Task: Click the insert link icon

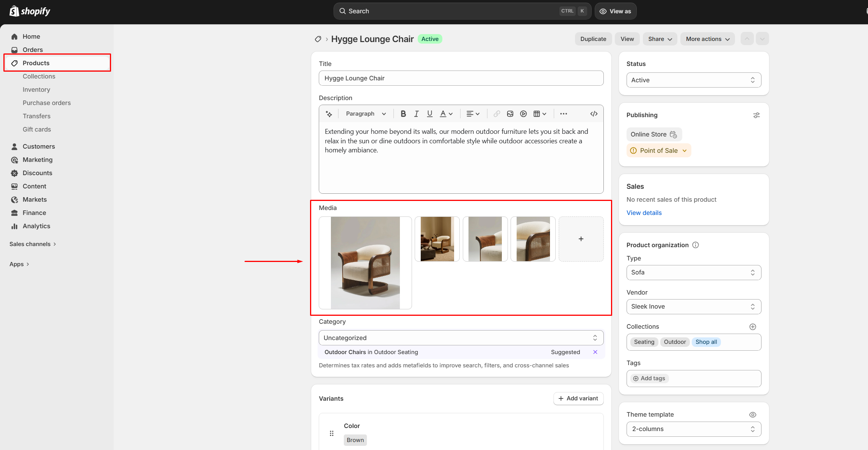Action: click(x=497, y=114)
